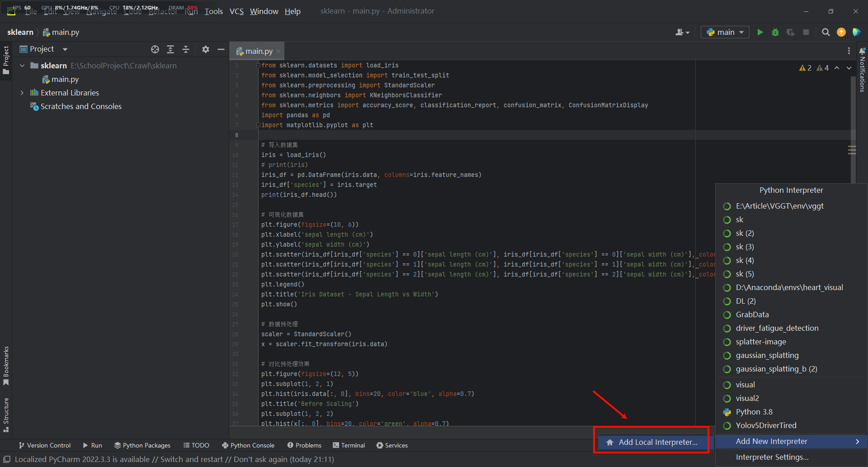The image size is (868, 467).
Task: Select the driver_fatigue_detection interpreter
Action: (792, 329)
